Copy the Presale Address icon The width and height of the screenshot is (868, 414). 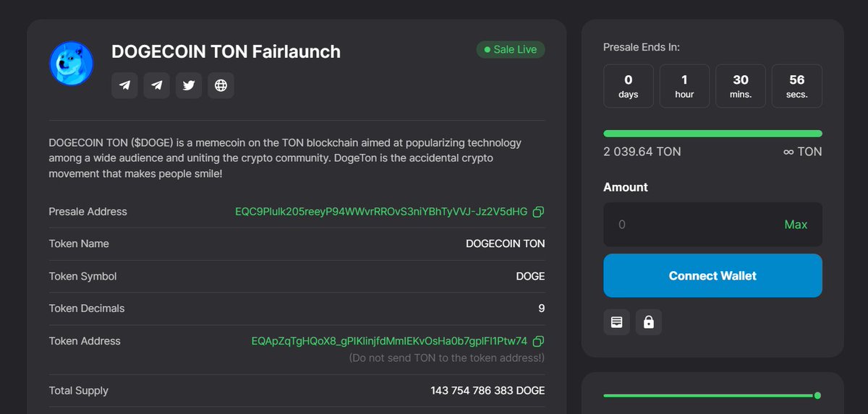(x=538, y=212)
